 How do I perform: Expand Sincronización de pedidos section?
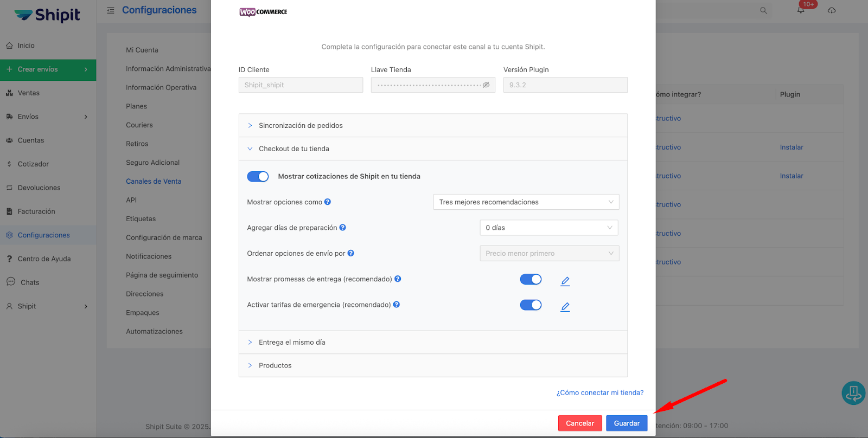pyautogui.click(x=301, y=126)
